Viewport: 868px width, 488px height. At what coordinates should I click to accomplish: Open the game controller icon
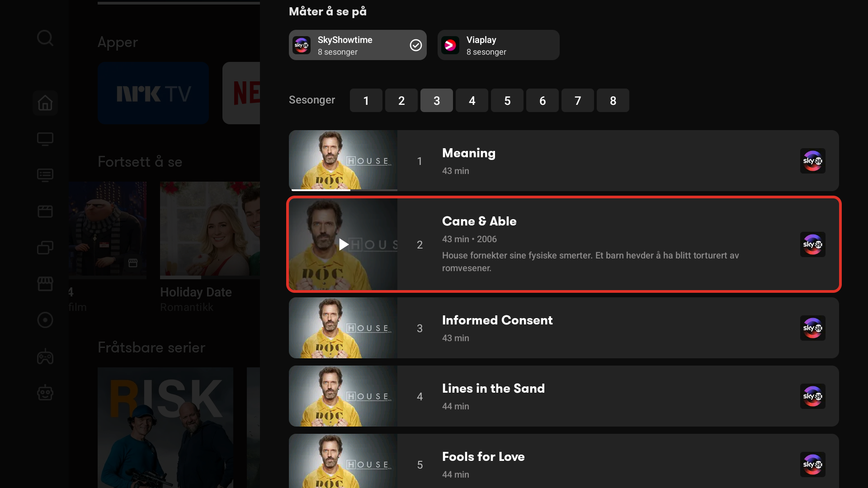(x=45, y=357)
